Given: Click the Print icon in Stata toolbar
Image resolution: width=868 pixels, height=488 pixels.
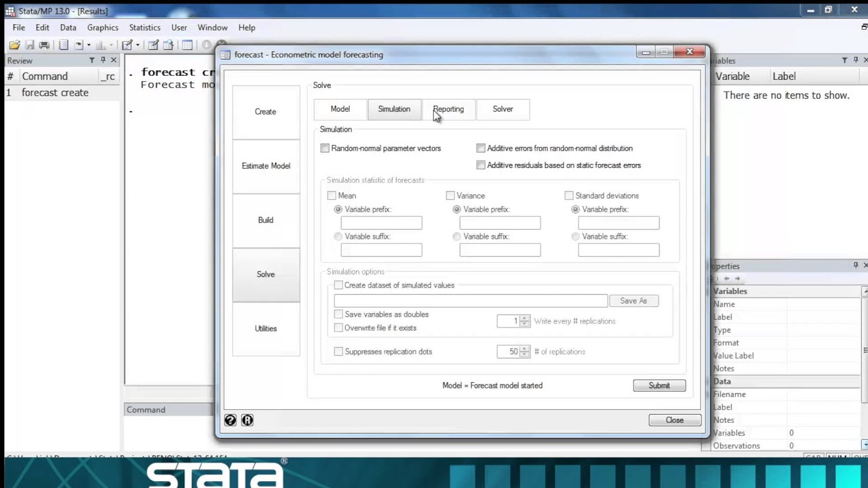Looking at the screenshot, I should tap(44, 45).
